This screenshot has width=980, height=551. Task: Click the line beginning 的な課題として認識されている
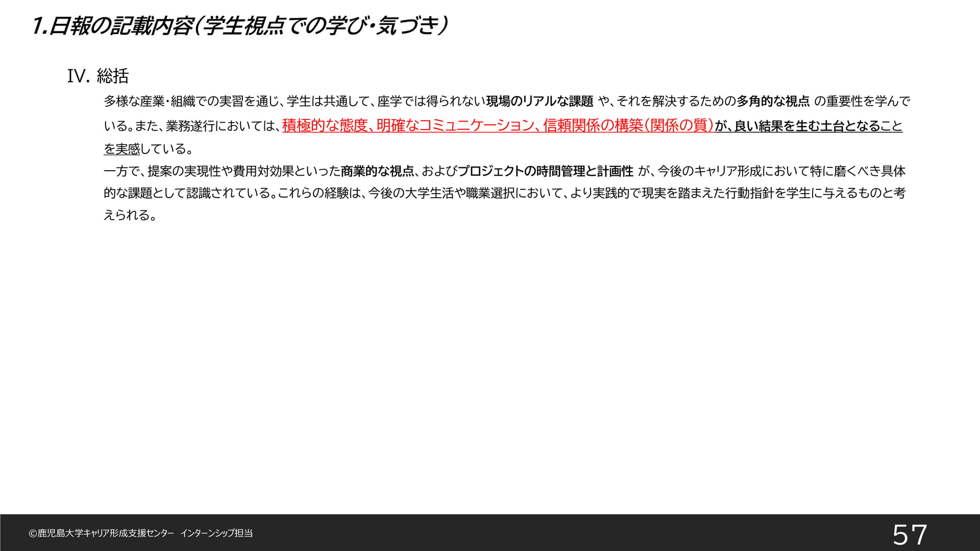[x=505, y=193]
